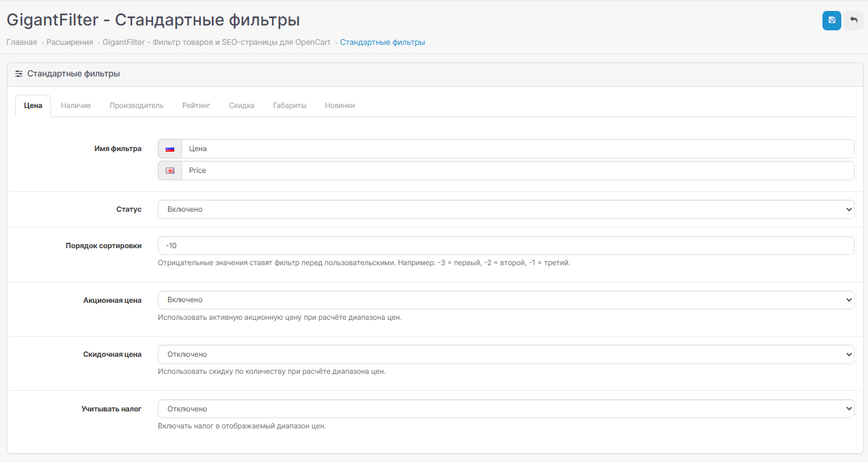Click the panel heading Стандартные фильтры
The height and width of the screenshot is (463, 868).
tap(73, 73)
